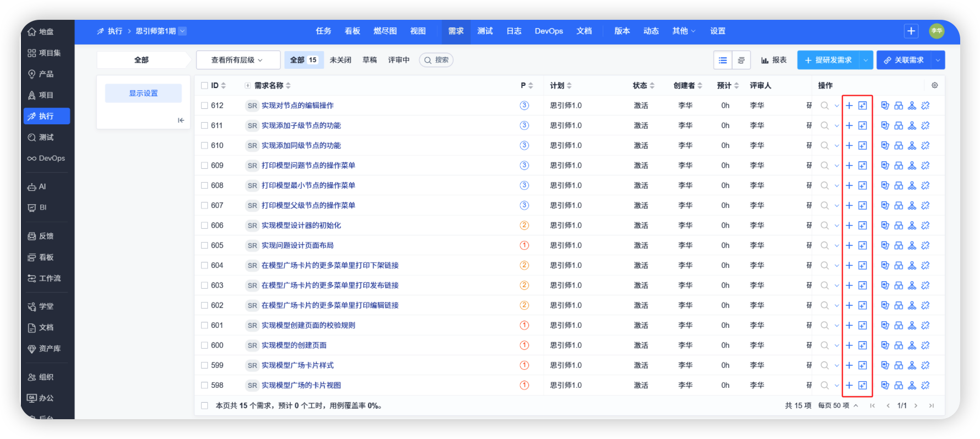Open AI in sidebar
980x439 pixels.
pos(37,187)
